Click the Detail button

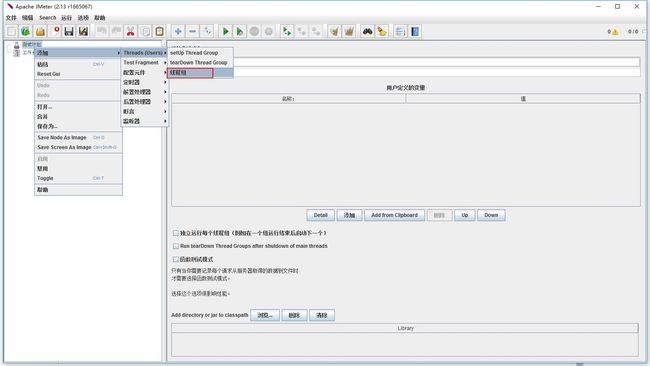coord(320,215)
